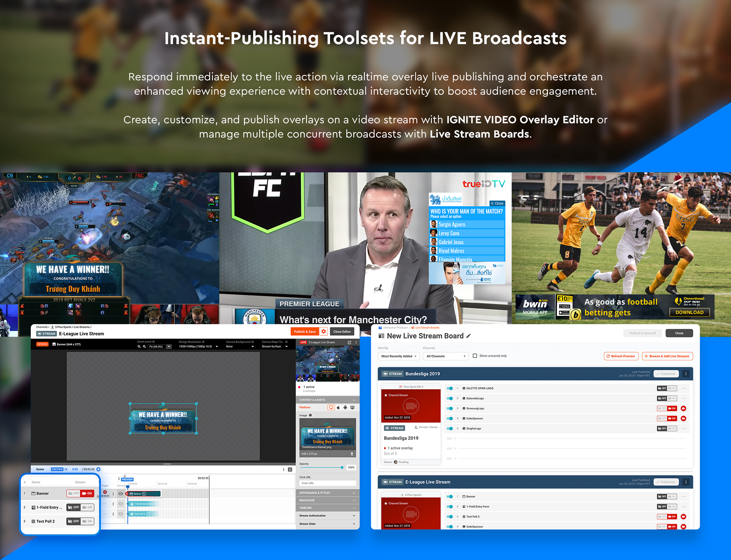
Task: Open the Banner timeline row options dots
Action: 113,494
